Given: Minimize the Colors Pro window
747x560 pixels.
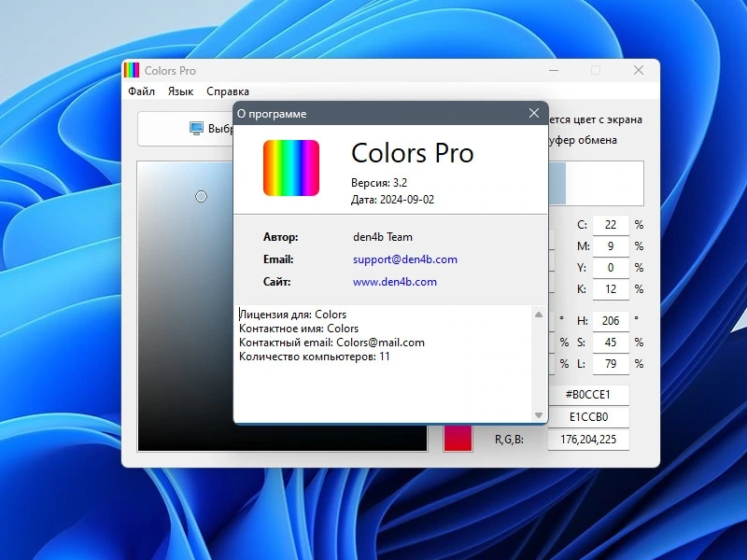Looking at the screenshot, I should click(x=554, y=71).
